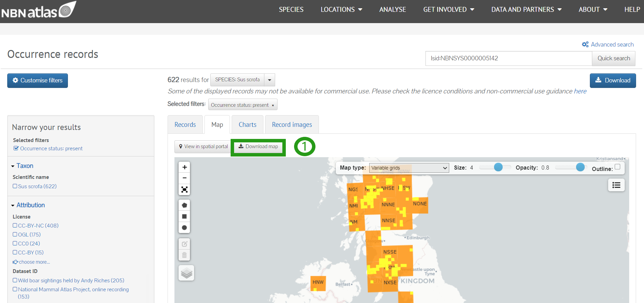
Task: Switch to the Charts tab
Action: pos(247,124)
